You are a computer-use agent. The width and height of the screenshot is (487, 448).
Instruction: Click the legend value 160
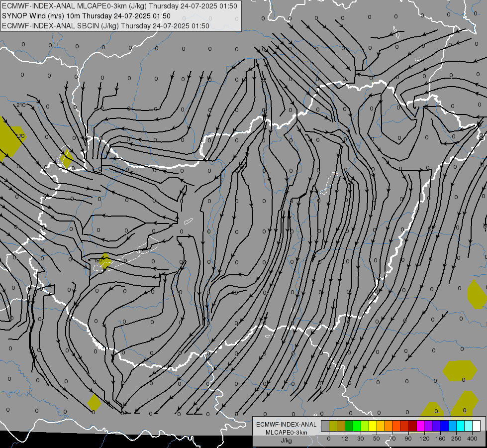coord(440,439)
